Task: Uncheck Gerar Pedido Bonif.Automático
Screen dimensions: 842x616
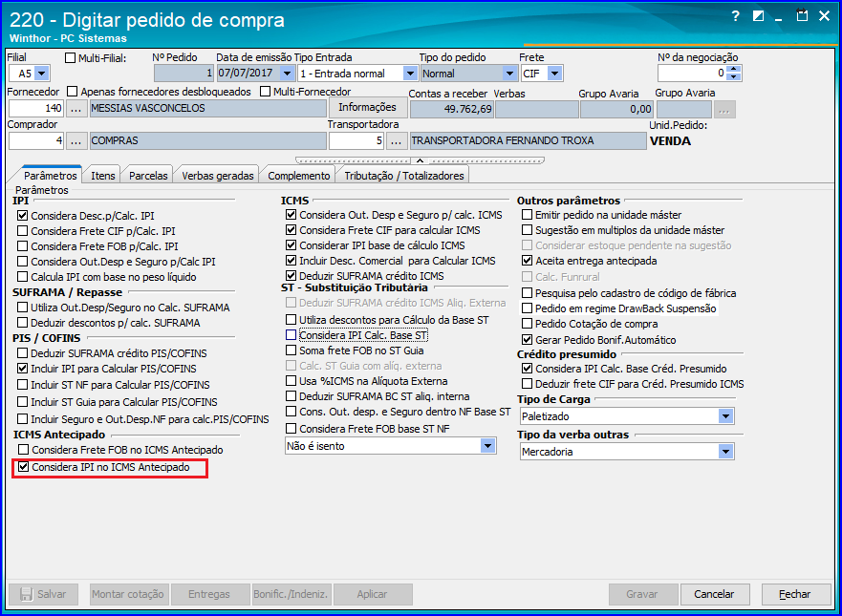Action: 527,340
